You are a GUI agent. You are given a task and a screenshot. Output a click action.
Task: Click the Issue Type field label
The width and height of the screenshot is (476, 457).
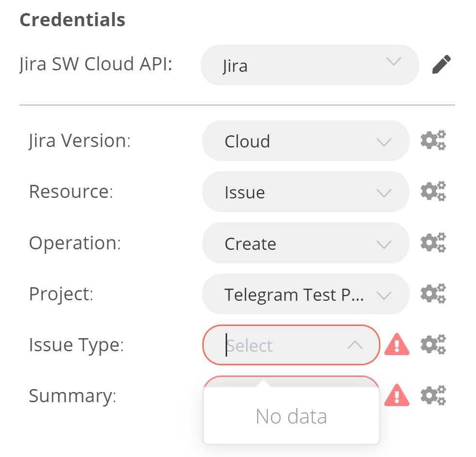click(76, 345)
